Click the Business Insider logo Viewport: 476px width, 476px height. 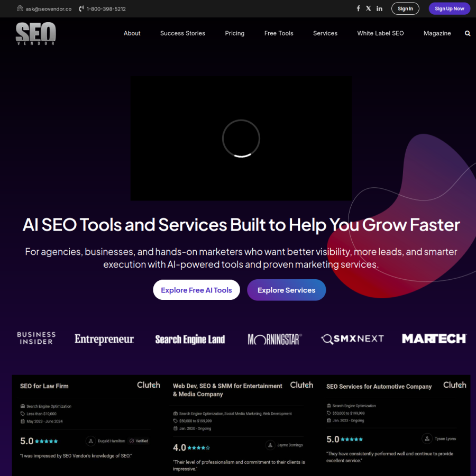click(36, 338)
